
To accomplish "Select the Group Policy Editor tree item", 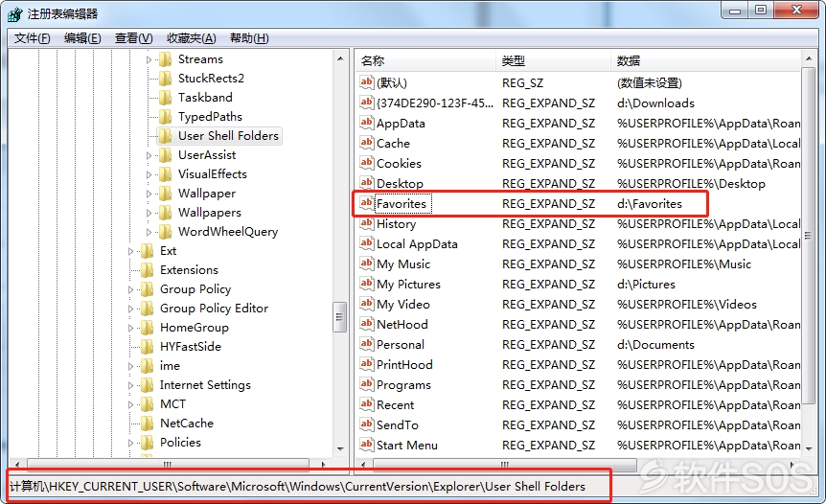I will pyautogui.click(x=214, y=309).
